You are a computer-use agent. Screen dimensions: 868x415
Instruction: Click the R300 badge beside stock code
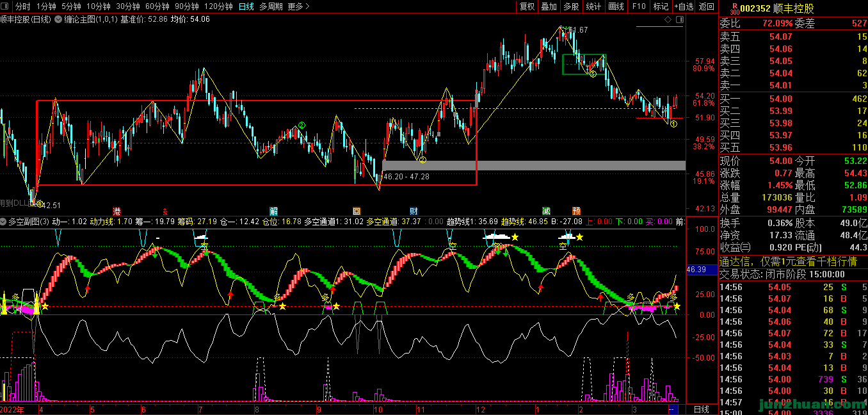[734, 8]
